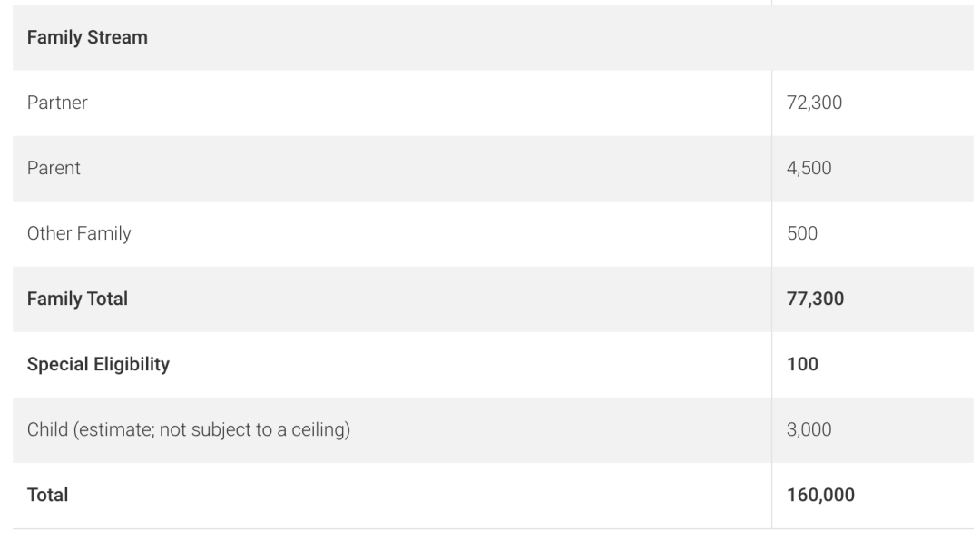Select the Child estimate row label
980x541 pixels.
188,429
